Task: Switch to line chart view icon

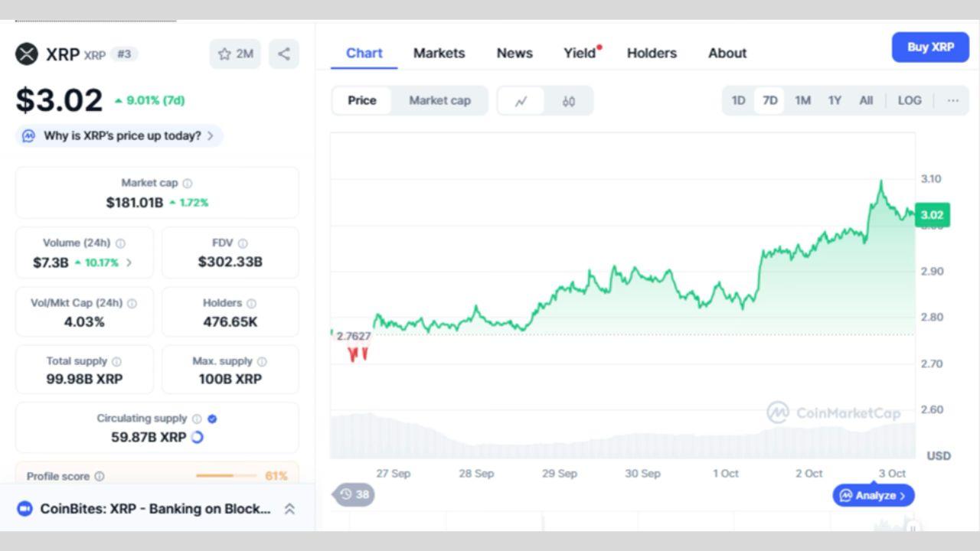Action: (x=521, y=101)
